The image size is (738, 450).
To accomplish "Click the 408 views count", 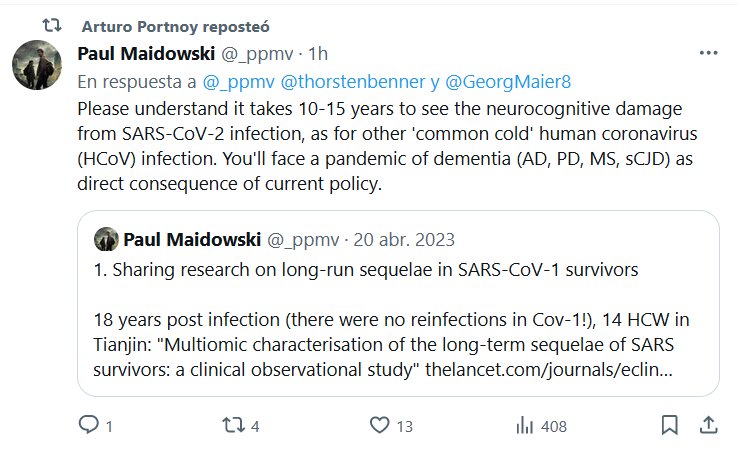I will [552, 426].
